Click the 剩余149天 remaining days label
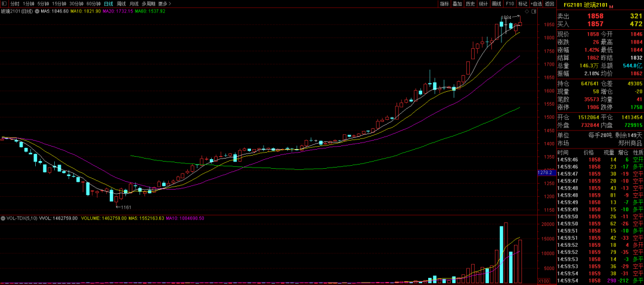This screenshot has width=644, height=285. [627, 135]
